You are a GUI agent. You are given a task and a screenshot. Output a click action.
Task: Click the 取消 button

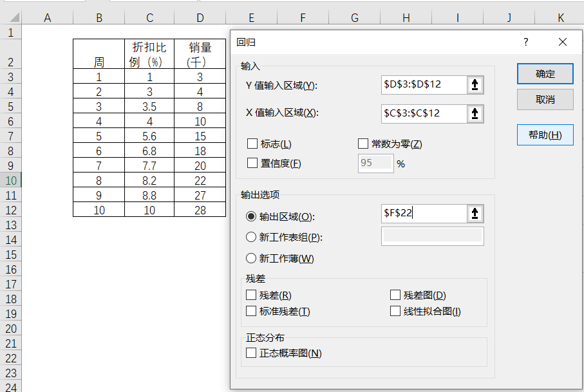(545, 100)
